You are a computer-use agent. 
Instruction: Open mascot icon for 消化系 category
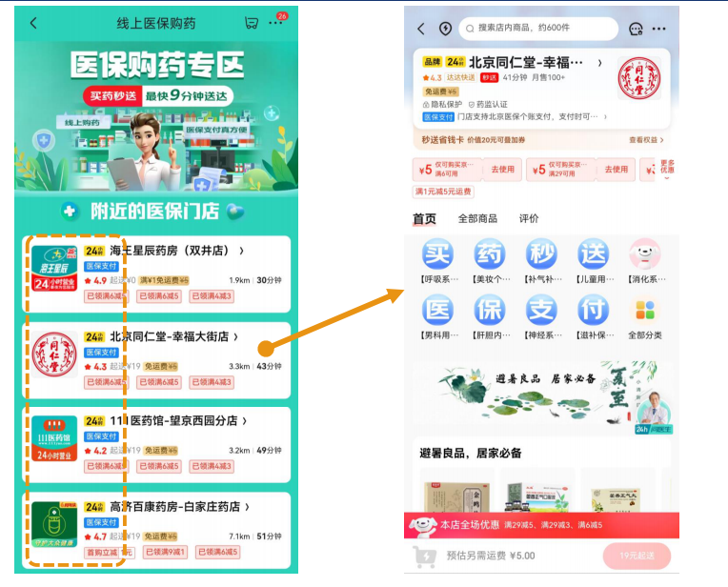[645, 254]
